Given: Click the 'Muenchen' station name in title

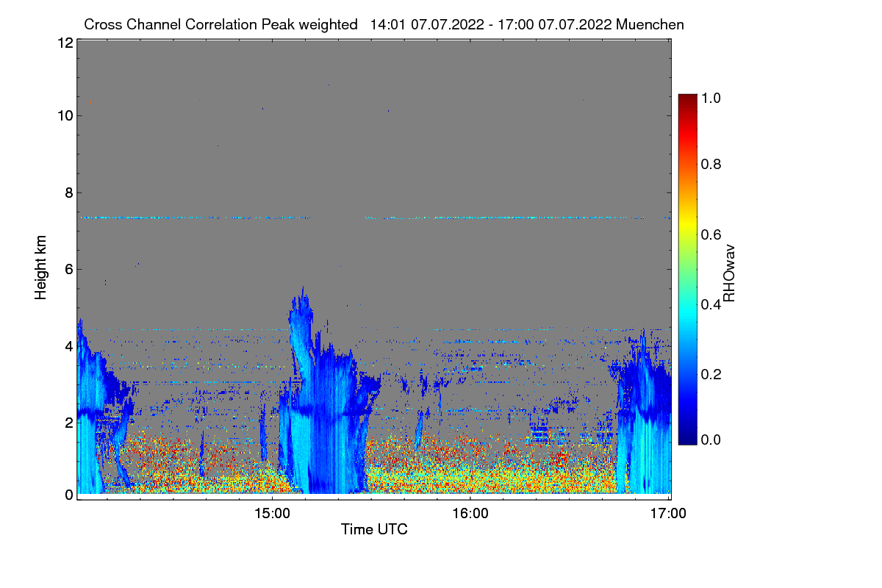Looking at the screenshot, I should tap(650, 24).
